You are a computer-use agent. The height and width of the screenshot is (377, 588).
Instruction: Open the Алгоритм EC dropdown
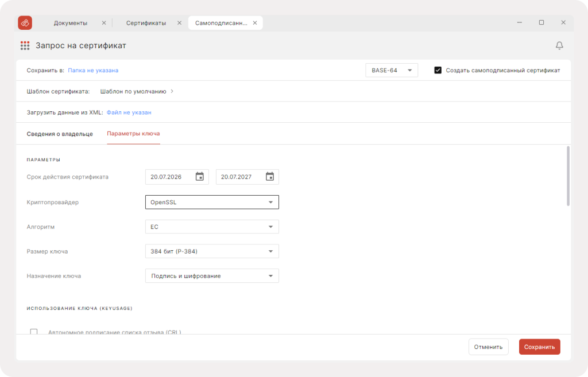click(x=212, y=227)
